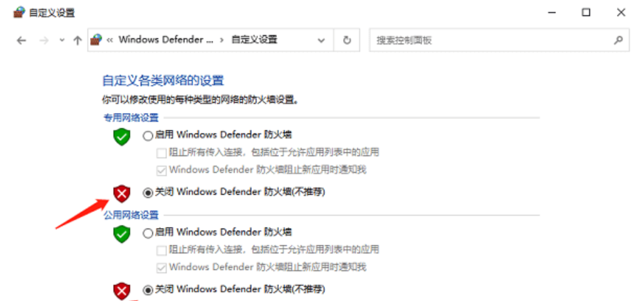Screen dimensions: 644x301
Task: Refresh the control panel page
Action: [347, 40]
